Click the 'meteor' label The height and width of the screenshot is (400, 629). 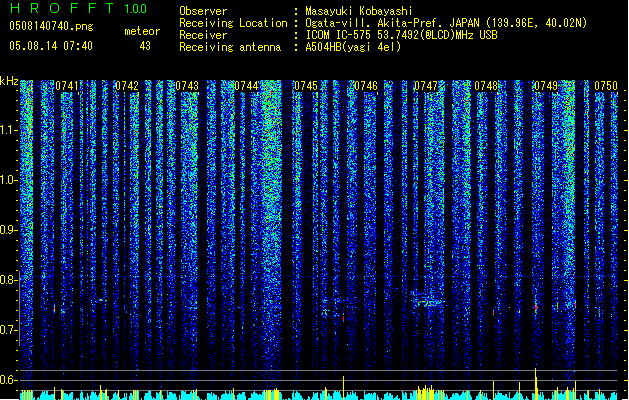point(142,31)
